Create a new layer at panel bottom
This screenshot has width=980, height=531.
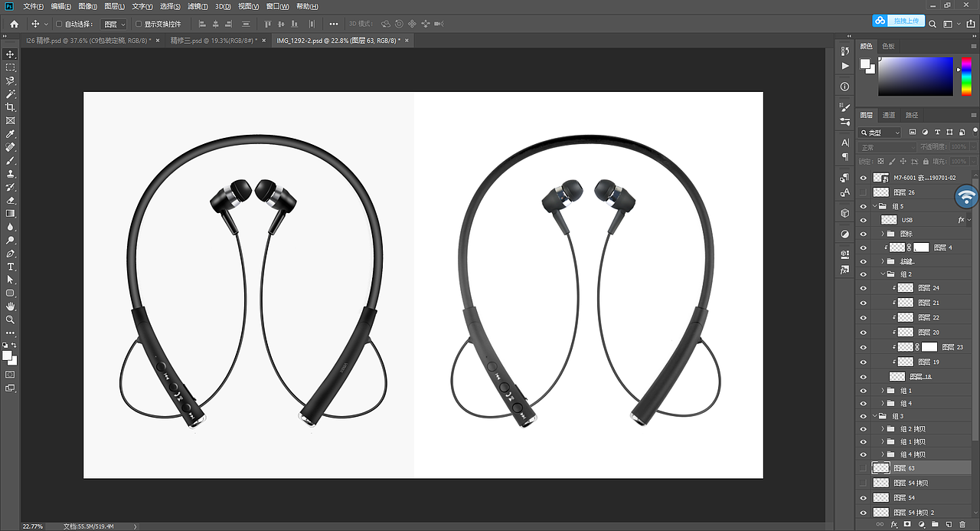[949, 525]
